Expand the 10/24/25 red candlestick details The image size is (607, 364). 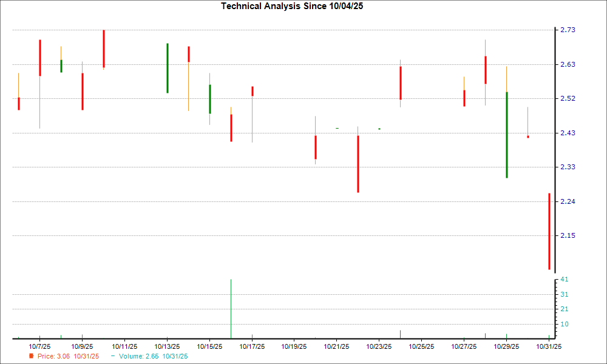click(401, 82)
